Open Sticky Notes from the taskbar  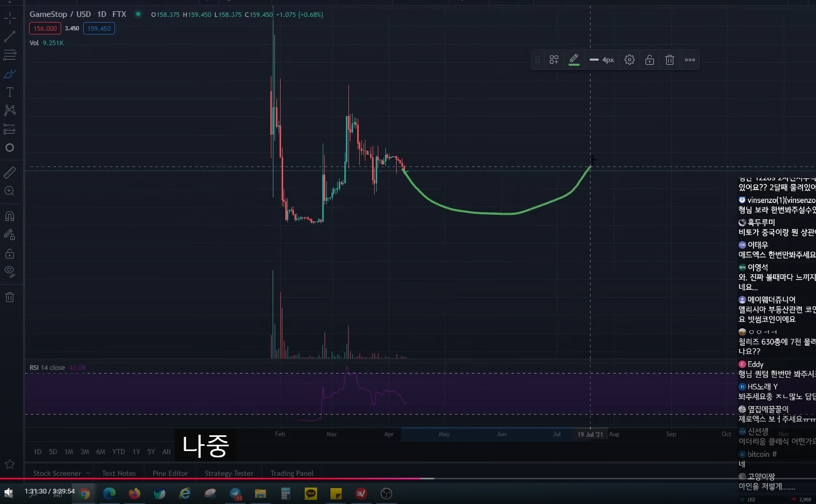pos(336,494)
